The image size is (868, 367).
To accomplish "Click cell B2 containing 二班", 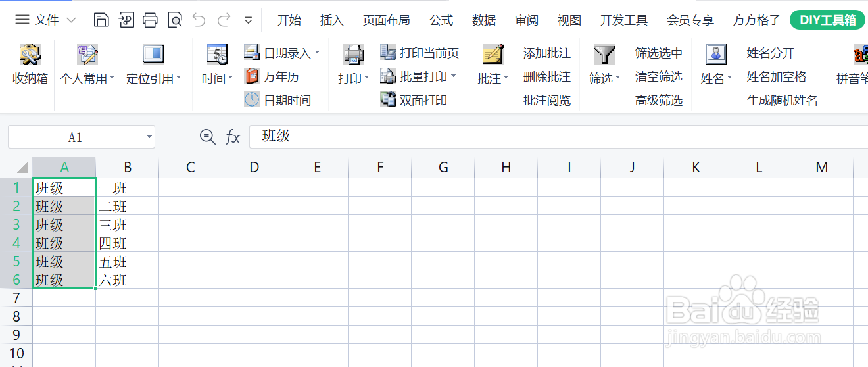I will click(128, 206).
